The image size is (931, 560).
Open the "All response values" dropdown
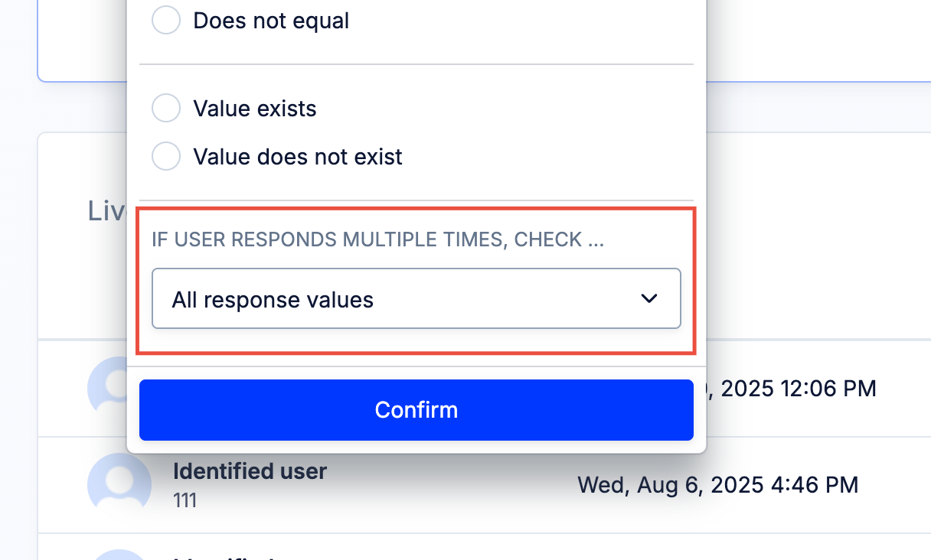pos(416,298)
